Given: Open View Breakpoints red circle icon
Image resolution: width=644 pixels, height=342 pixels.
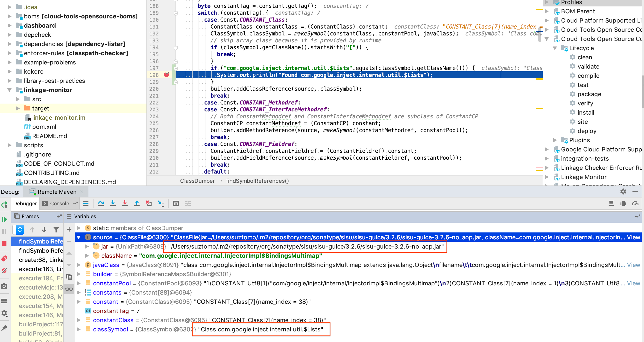Looking at the screenshot, I should pyautogui.click(x=4, y=258).
